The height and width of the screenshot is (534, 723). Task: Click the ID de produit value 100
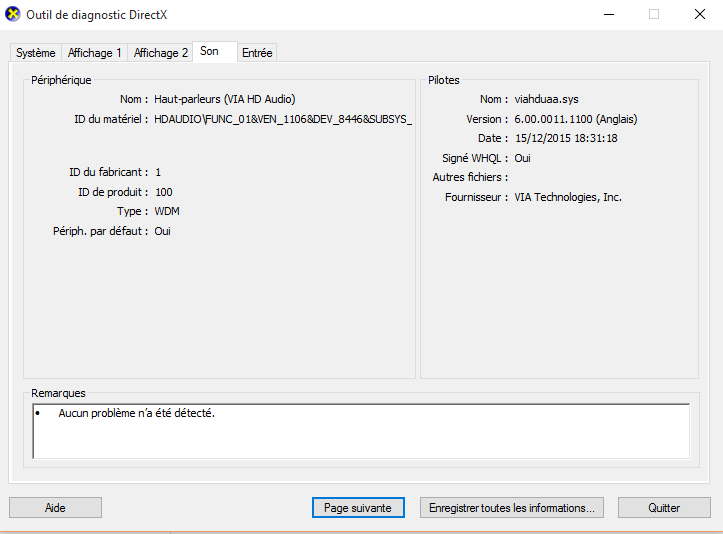click(164, 192)
